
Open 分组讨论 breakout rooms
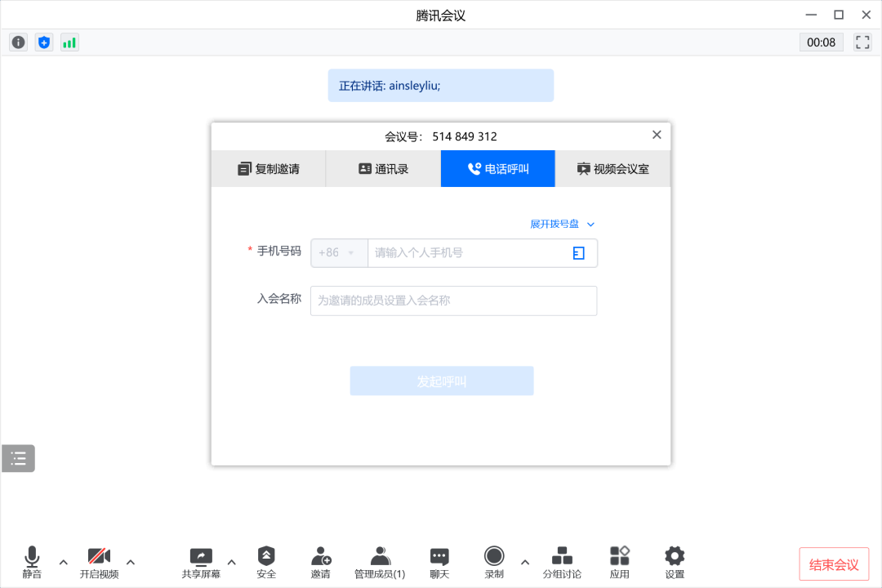[x=562, y=562]
